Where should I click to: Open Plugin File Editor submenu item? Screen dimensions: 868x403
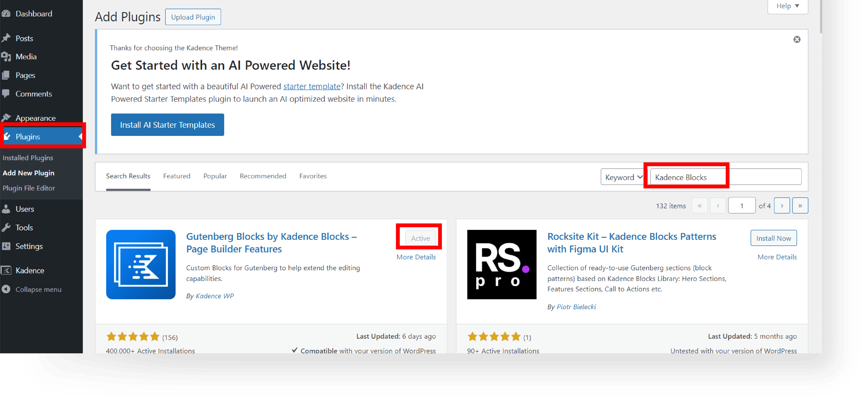coord(29,188)
